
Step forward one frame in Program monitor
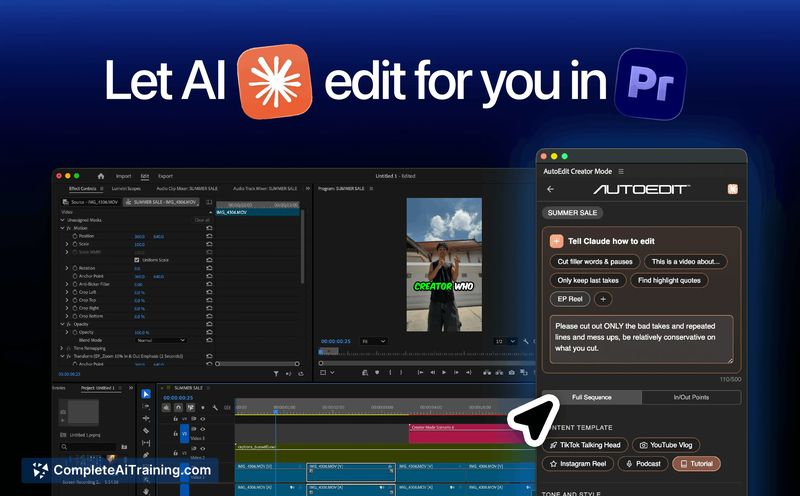(456, 373)
